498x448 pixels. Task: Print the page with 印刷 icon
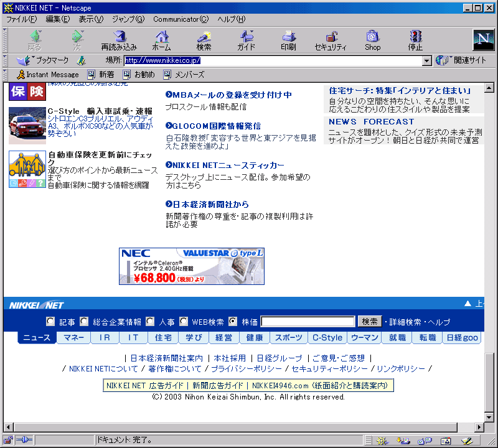click(288, 40)
